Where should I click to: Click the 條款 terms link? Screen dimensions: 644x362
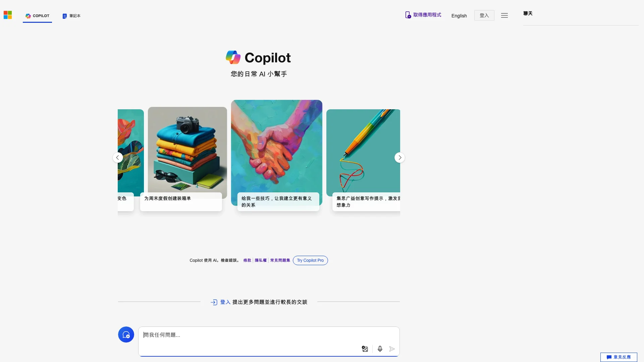pos(247,260)
